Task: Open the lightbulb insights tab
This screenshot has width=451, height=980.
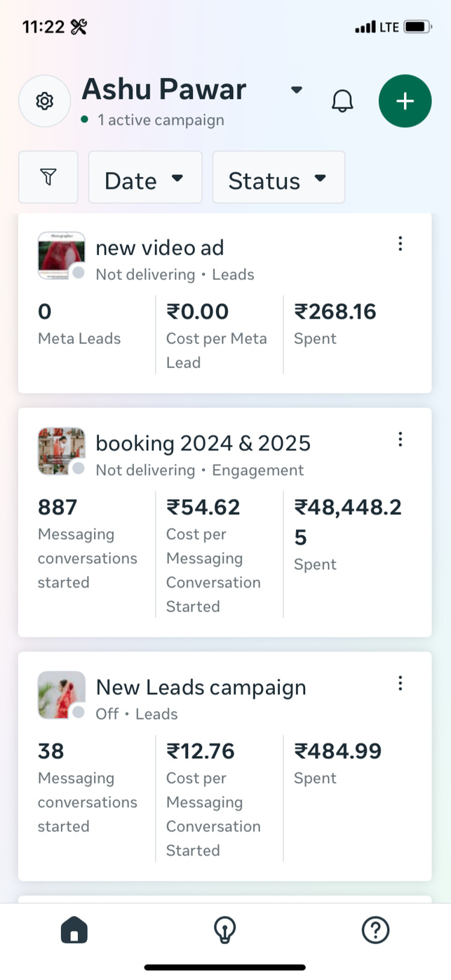Action: (x=224, y=931)
